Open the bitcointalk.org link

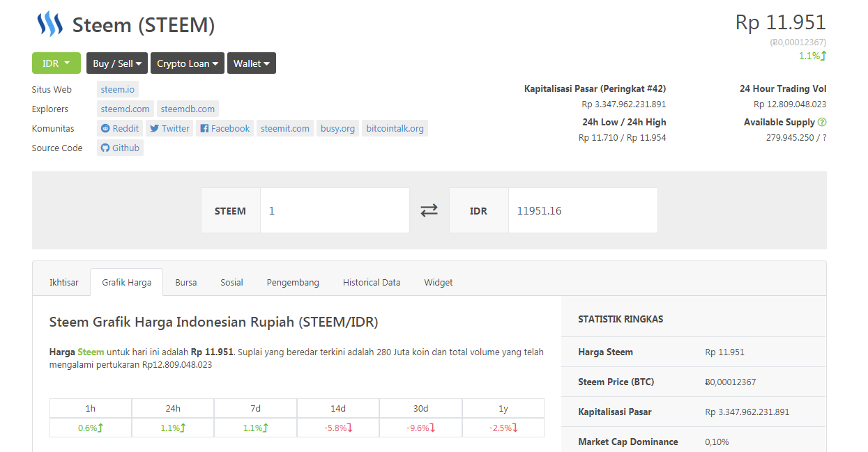[395, 128]
